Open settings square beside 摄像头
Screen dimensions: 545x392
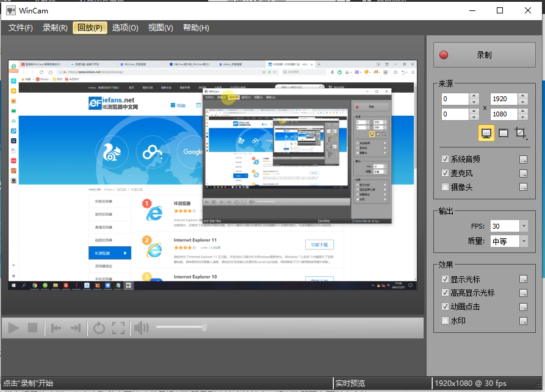(x=523, y=187)
